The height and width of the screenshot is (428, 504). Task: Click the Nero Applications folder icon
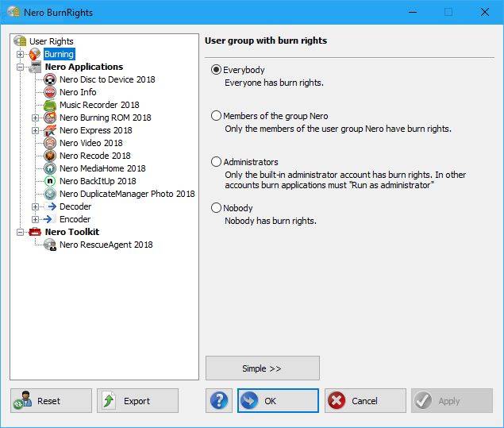(35, 67)
